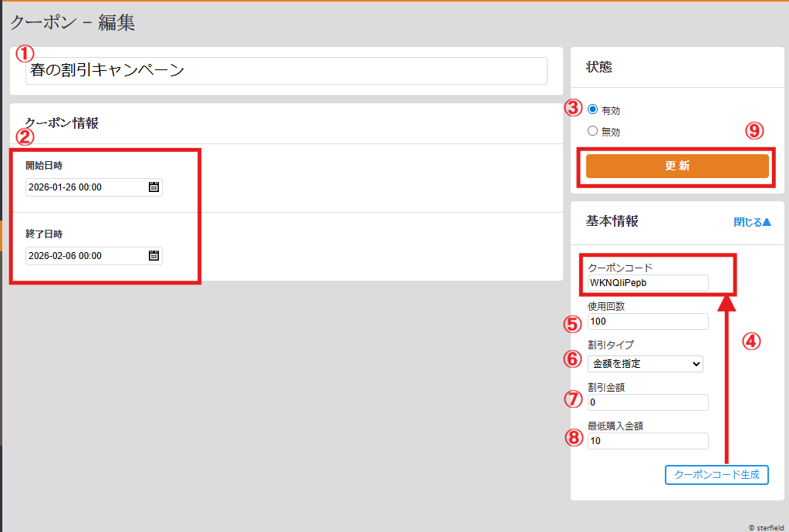Click the orange 更新 button
Image resolution: width=789 pixels, height=532 pixels.
point(676,165)
